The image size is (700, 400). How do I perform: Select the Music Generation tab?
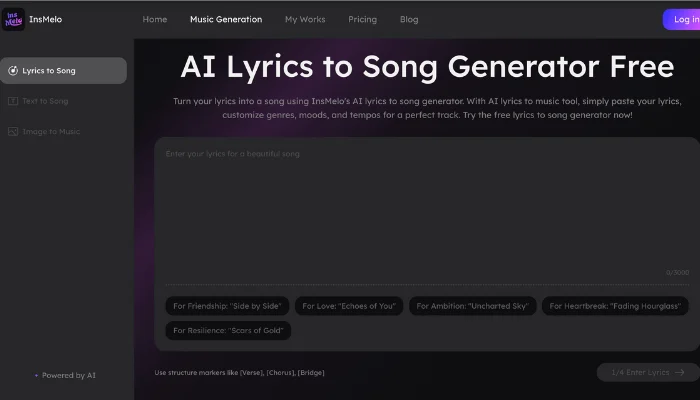[226, 19]
